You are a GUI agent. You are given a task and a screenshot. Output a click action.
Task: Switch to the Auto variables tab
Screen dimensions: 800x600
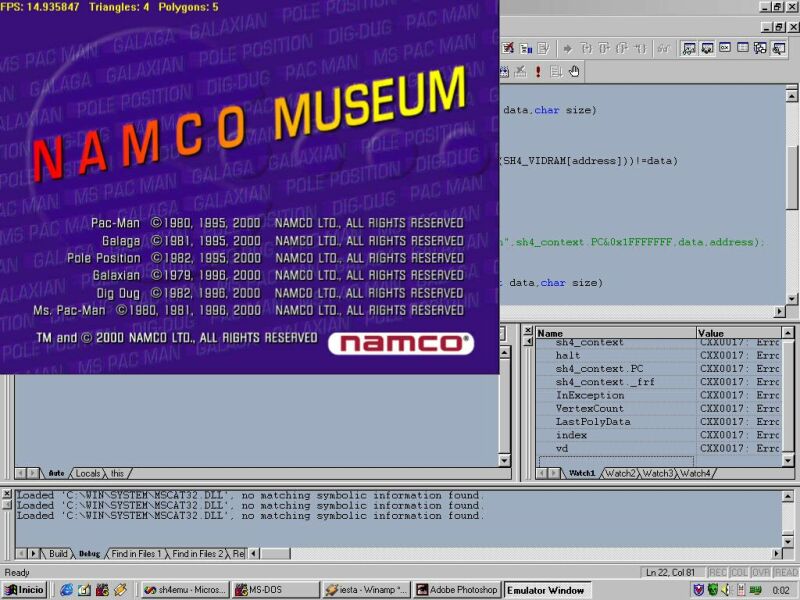point(56,473)
